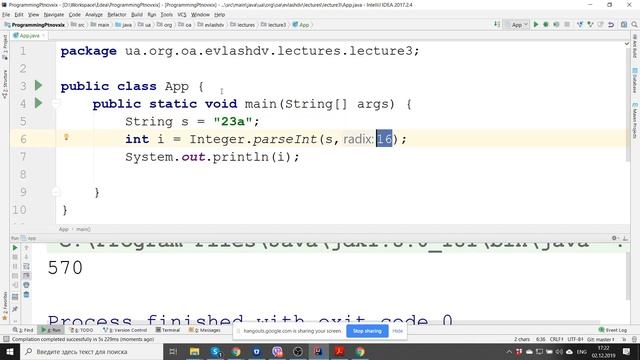Image resolution: width=640 pixels, height=360 pixels.
Task: Click the Stop icon in the Run panel
Action: (15, 257)
